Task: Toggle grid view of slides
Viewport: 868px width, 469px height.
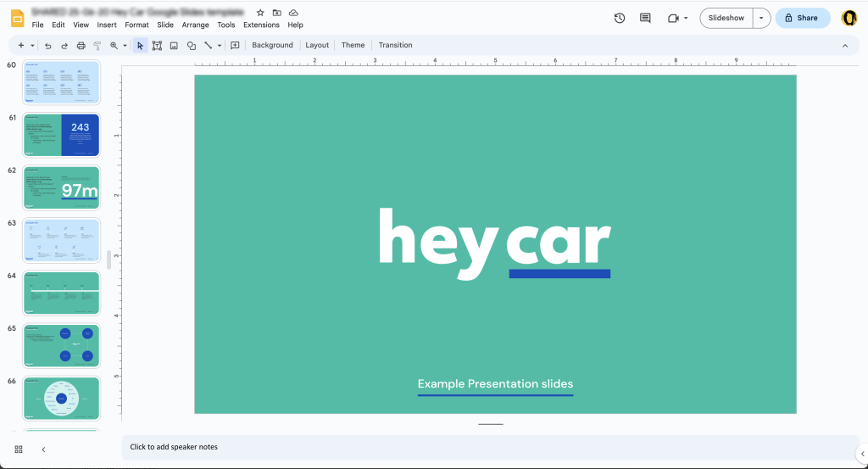Action: coord(19,449)
